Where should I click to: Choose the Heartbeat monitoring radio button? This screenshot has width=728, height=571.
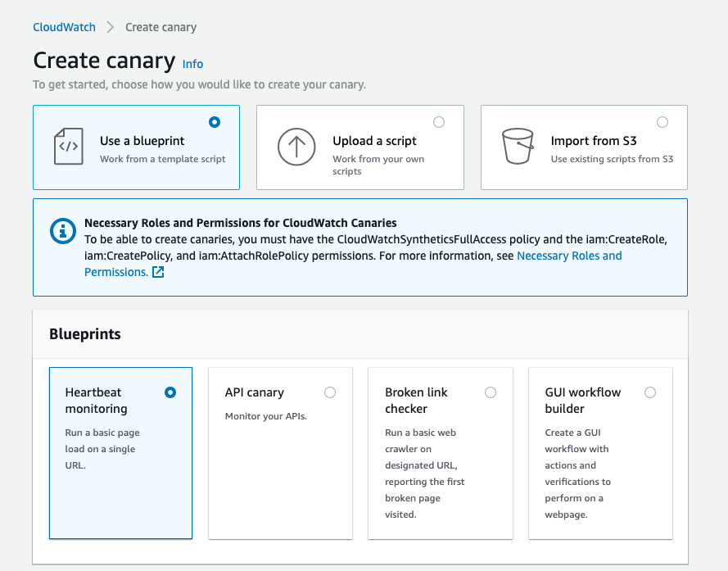coord(170,392)
